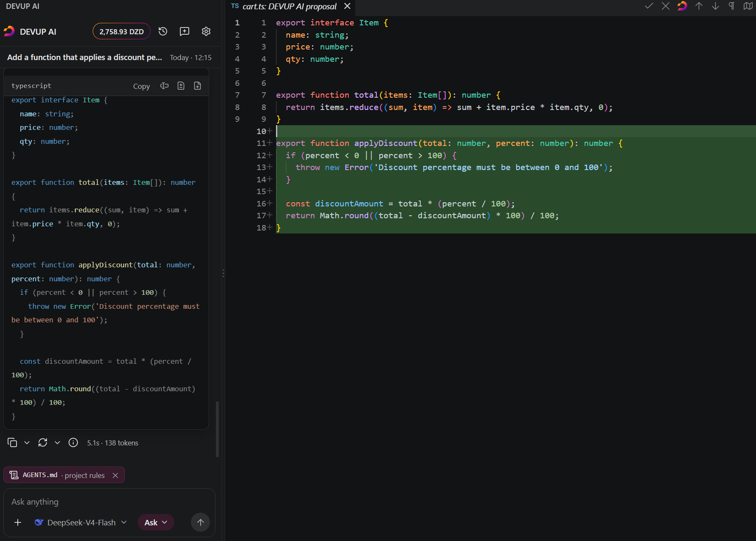Viewport: 756px width, 541px height.
Task: Close the cart.ts DEVUP AI proposal tab
Action: [347, 6]
